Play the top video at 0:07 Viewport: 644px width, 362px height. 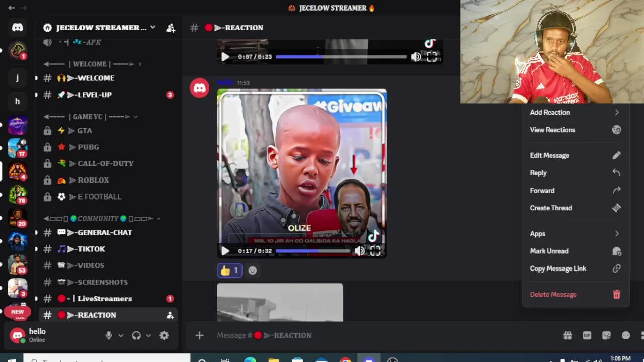point(225,57)
